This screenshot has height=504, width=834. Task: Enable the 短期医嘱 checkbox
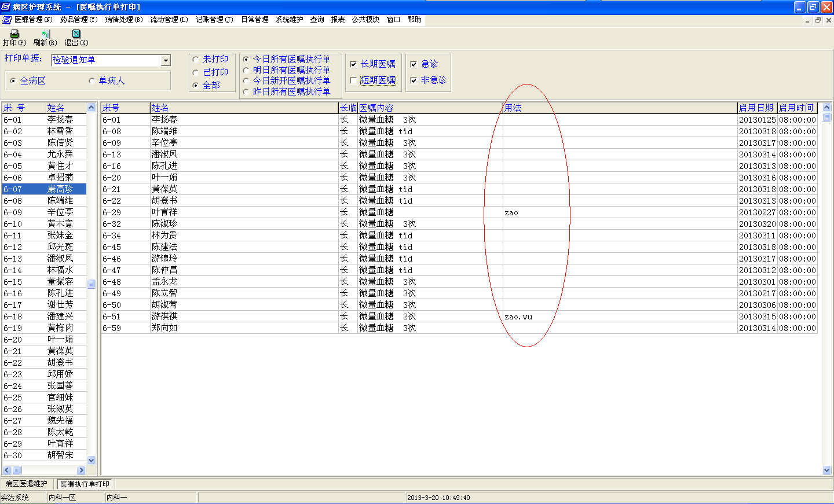pos(353,80)
